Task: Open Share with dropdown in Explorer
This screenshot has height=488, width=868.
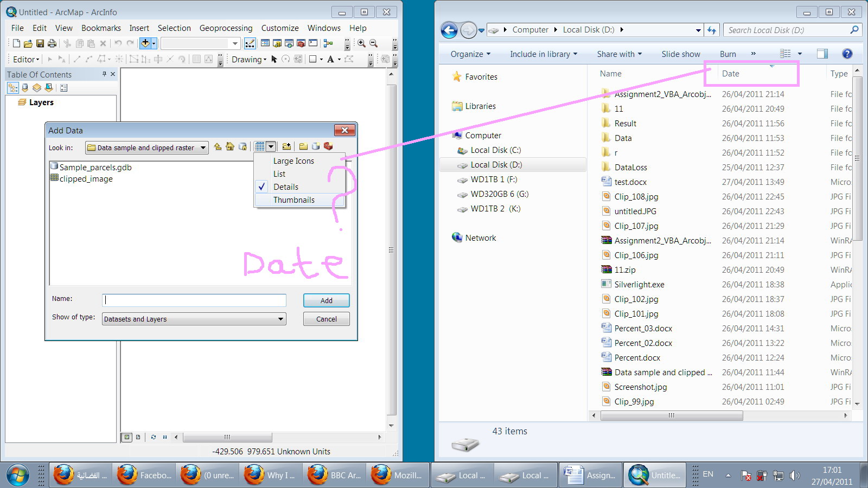Action: pyautogui.click(x=620, y=54)
